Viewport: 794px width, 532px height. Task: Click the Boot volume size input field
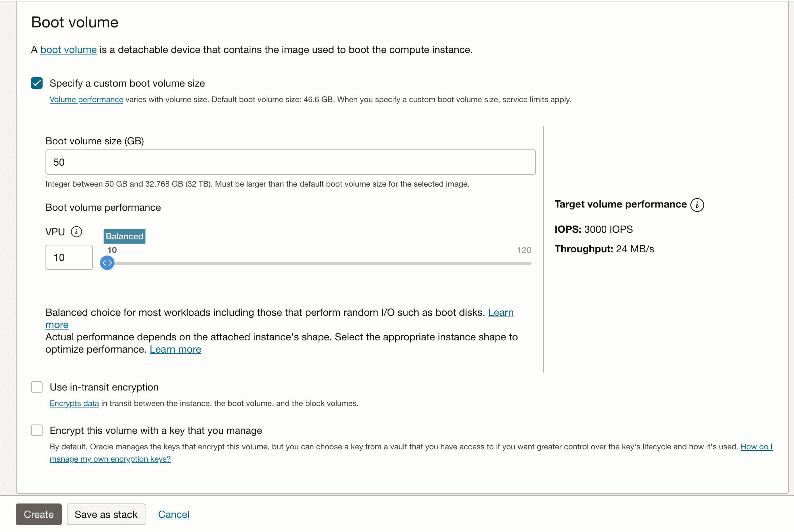290,161
